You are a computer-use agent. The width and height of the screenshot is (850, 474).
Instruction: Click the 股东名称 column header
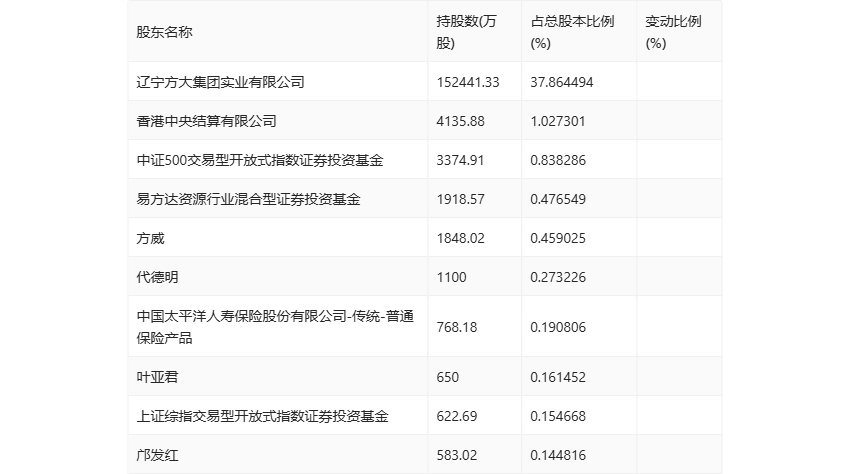pyautogui.click(x=164, y=32)
